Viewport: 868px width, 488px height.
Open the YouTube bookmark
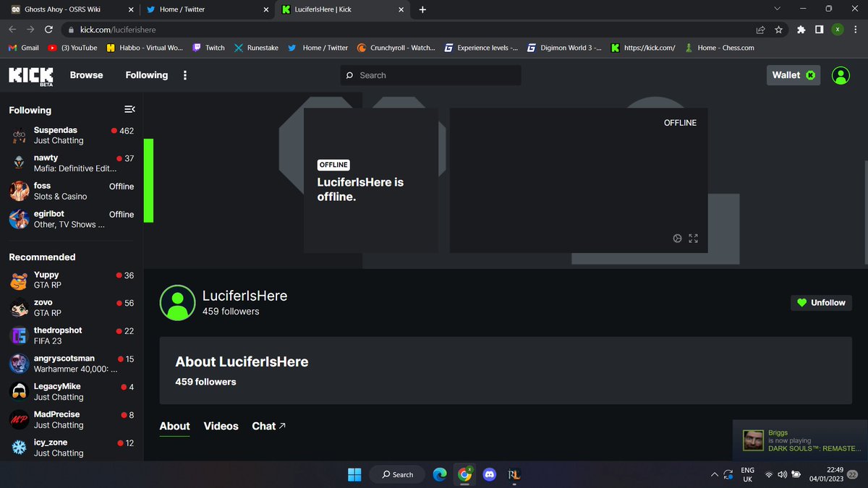[x=72, y=48]
